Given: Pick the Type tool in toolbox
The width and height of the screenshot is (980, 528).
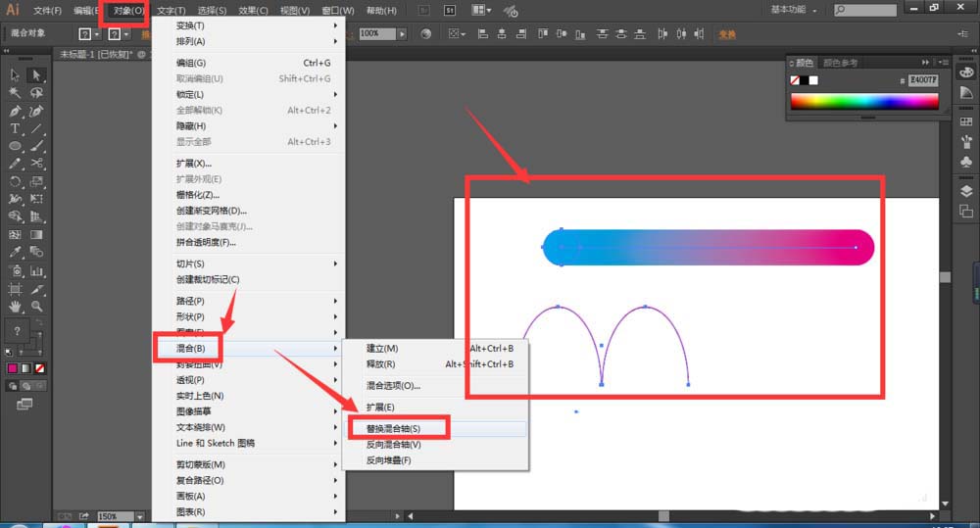Looking at the screenshot, I should pos(16,128).
